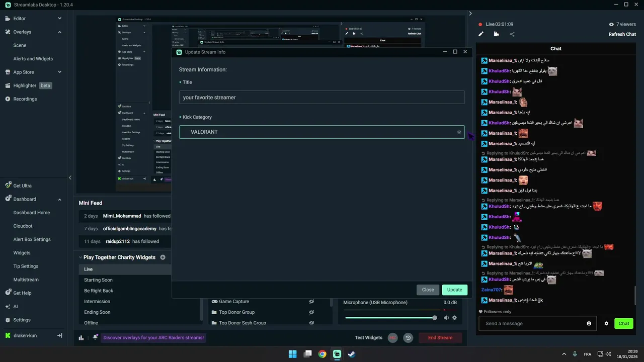The height and width of the screenshot is (362, 644).
Task: Open Alerts and Widgets menu item
Action: (x=33, y=59)
